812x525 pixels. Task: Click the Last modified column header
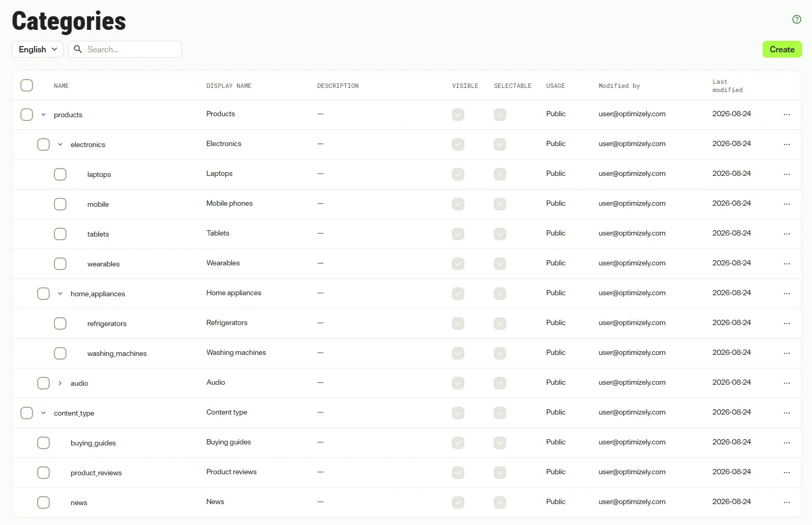coord(727,86)
